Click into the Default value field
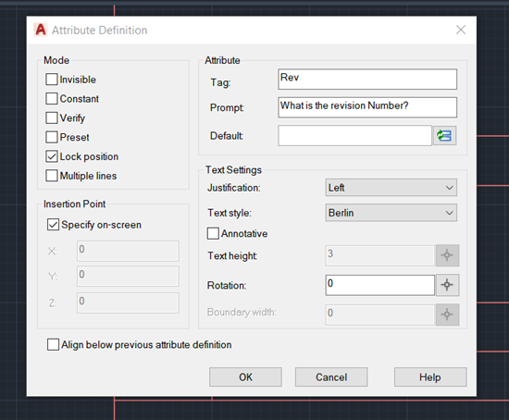509x420 pixels. click(354, 136)
